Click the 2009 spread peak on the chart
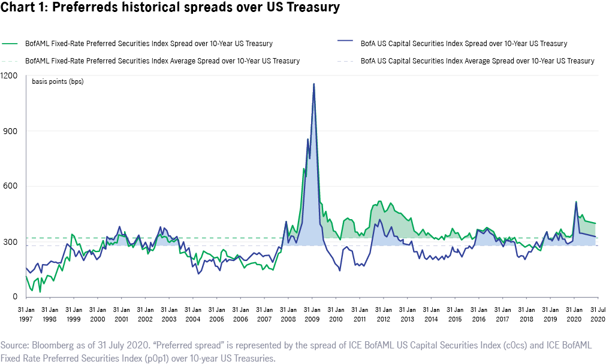 tap(313, 84)
